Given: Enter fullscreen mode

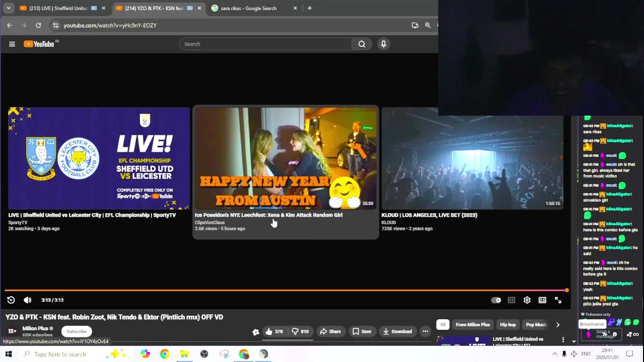Looking at the screenshot, I should coord(558,300).
